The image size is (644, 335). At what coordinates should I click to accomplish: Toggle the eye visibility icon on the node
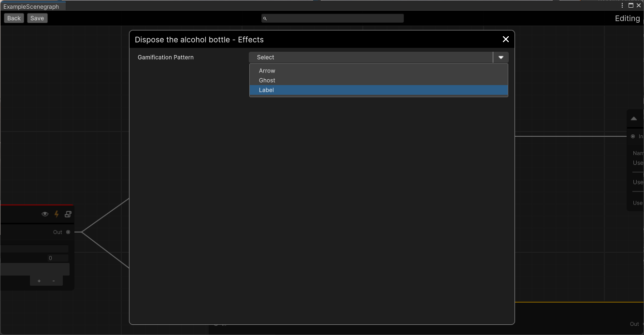[x=45, y=214]
